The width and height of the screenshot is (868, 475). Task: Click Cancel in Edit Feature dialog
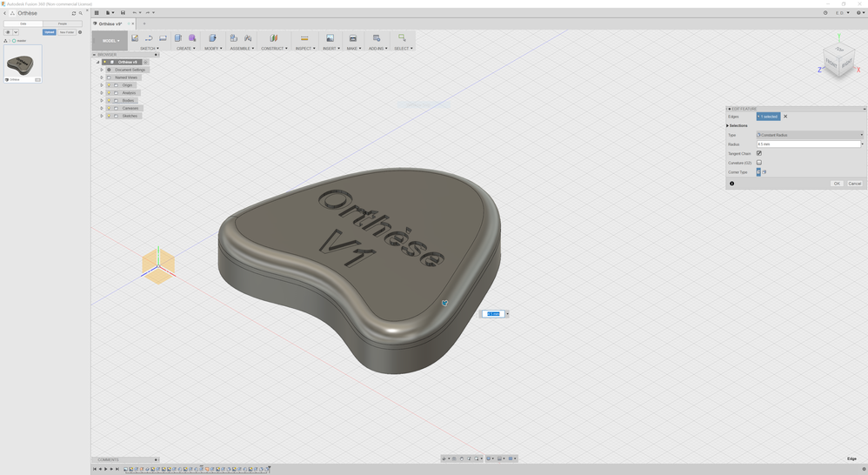[855, 184]
